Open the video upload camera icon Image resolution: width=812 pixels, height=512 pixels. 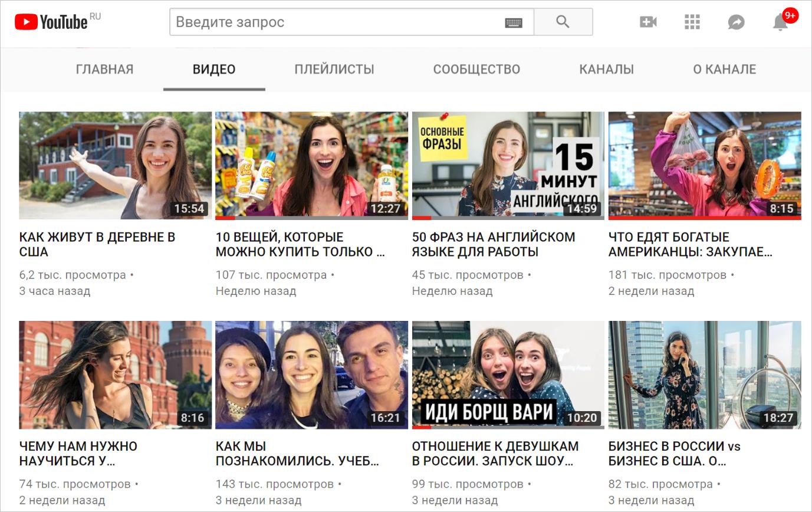pos(647,21)
